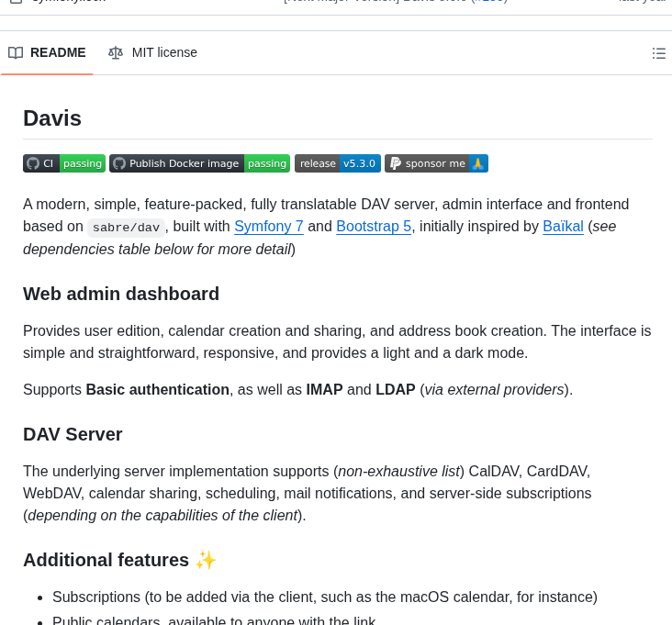
Task: Follow the Symfony 7 link
Action: click(x=269, y=226)
